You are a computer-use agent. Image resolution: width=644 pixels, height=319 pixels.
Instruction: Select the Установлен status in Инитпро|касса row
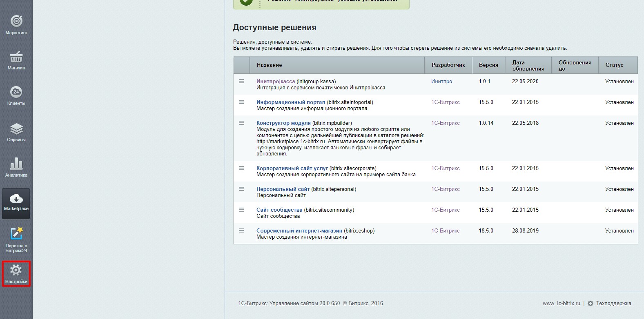619,82
